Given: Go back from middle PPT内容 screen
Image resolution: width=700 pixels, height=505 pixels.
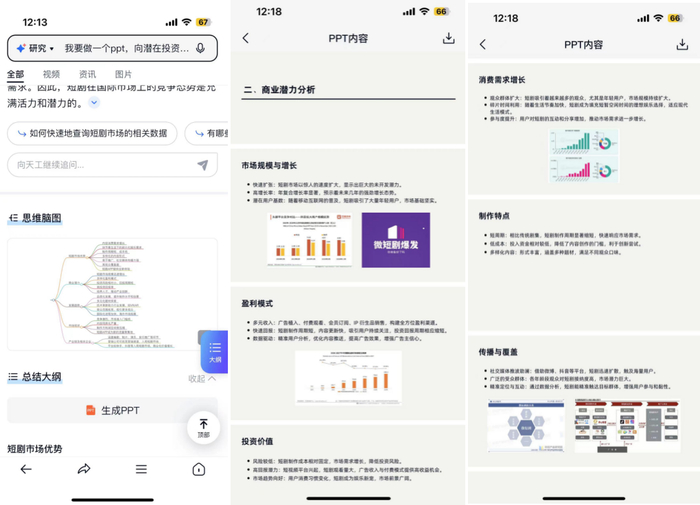Looking at the screenshot, I should [x=246, y=38].
